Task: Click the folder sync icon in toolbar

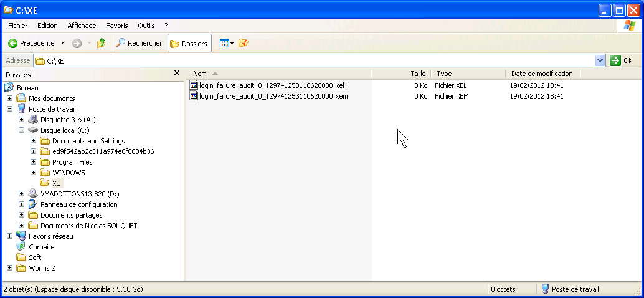Action: [x=244, y=43]
